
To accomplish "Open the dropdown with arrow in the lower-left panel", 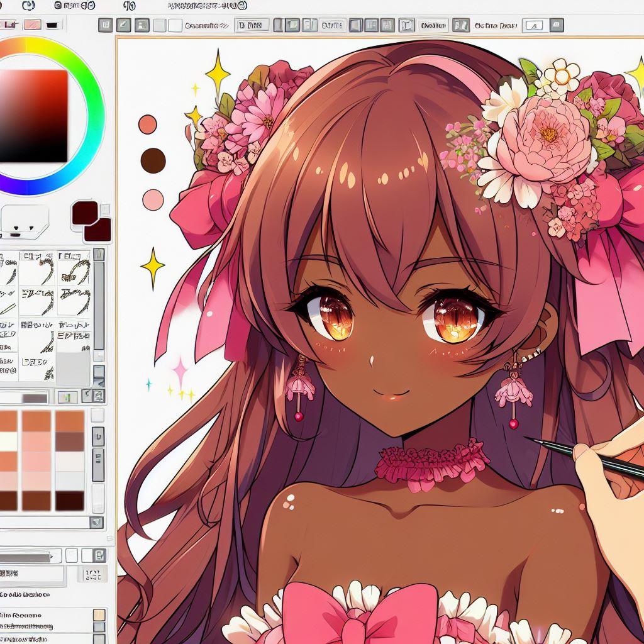I will (31, 557).
